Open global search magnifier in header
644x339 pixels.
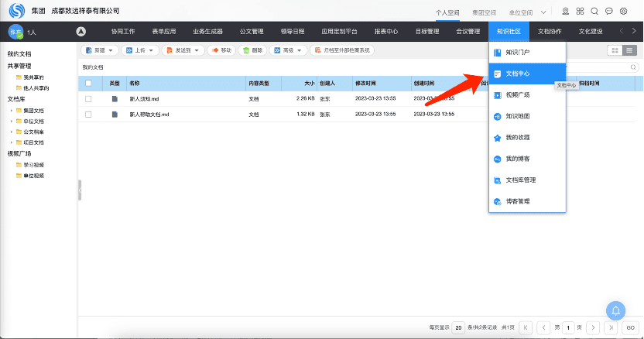[x=594, y=11]
